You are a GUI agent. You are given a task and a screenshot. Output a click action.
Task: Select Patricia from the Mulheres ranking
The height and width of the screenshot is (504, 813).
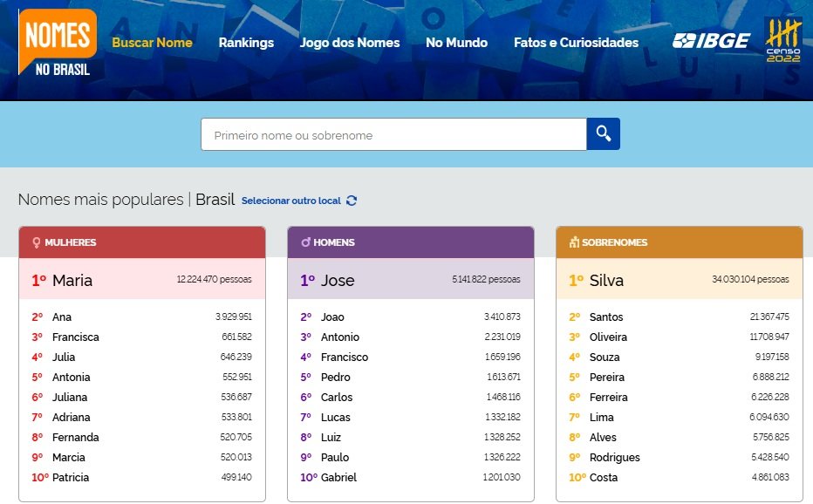(x=70, y=477)
